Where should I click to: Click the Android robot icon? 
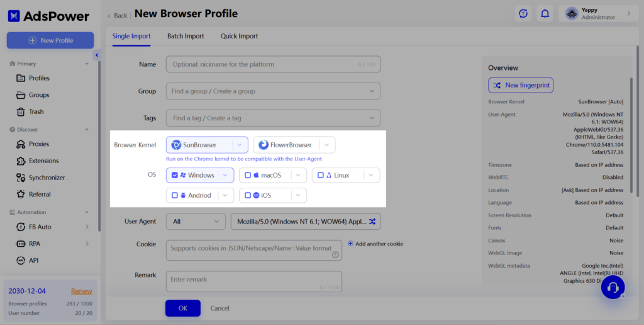(183, 195)
